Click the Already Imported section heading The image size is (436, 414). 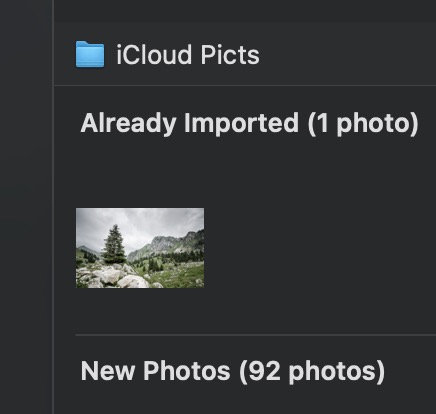249,123
